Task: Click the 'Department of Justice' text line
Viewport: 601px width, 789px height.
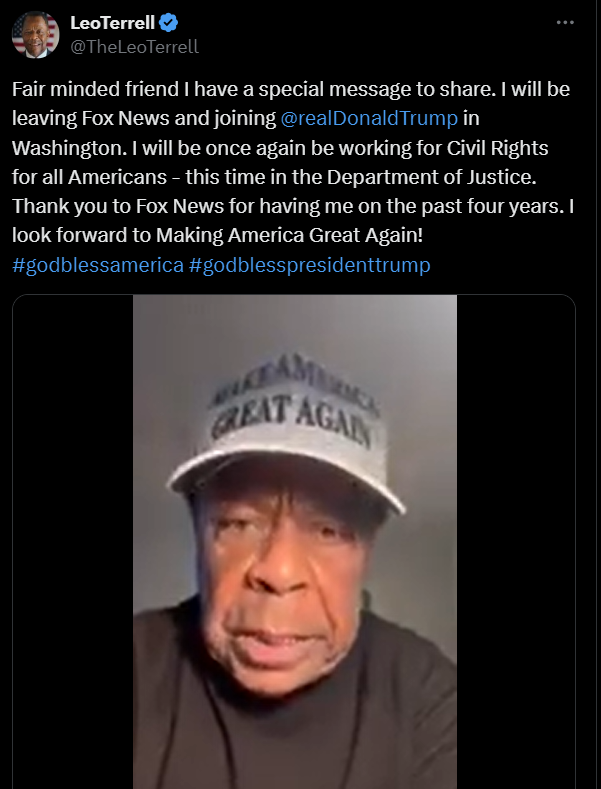Action: pos(431,177)
